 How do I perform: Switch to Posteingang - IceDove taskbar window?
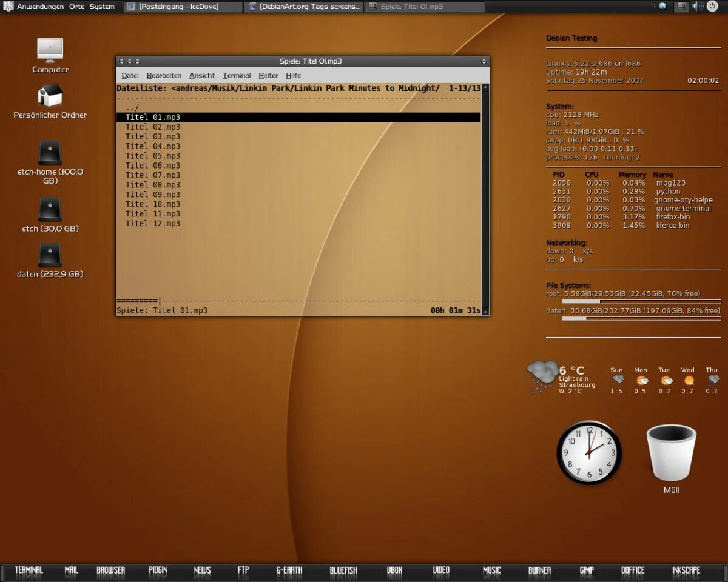183,7
